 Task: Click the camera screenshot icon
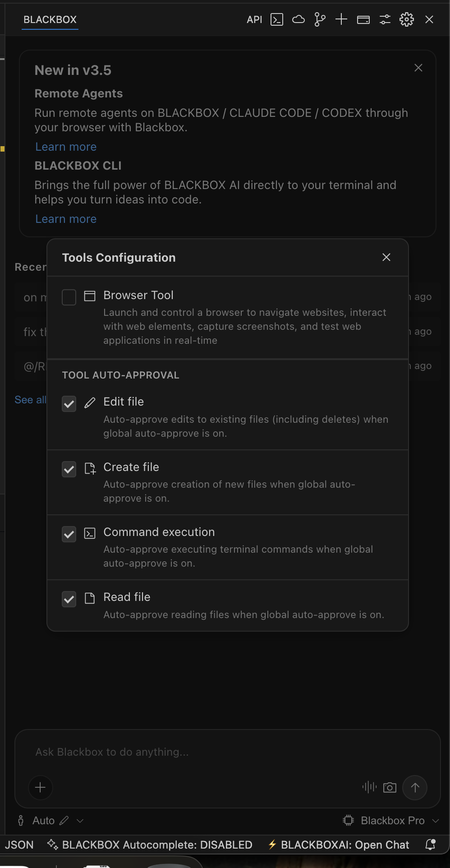pos(390,787)
